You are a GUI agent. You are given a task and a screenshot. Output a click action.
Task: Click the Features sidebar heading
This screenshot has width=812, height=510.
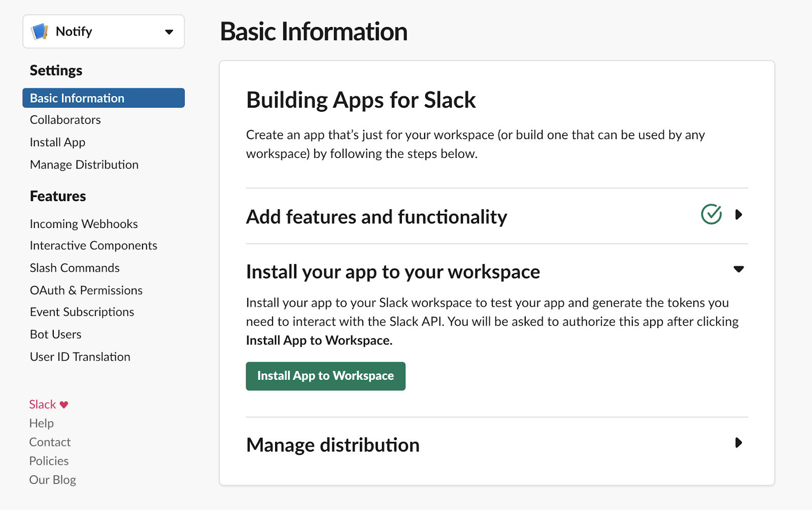click(x=58, y=196)
